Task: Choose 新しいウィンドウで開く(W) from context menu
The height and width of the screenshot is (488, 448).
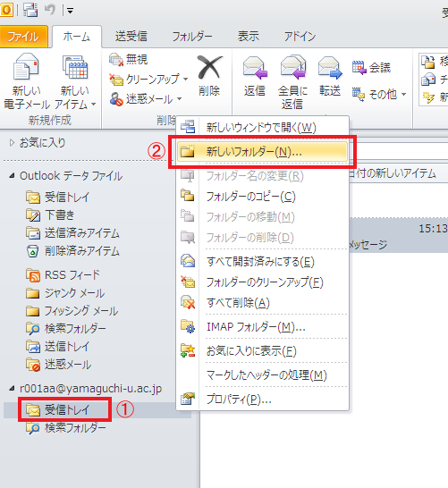Action: tap(262, 127)
